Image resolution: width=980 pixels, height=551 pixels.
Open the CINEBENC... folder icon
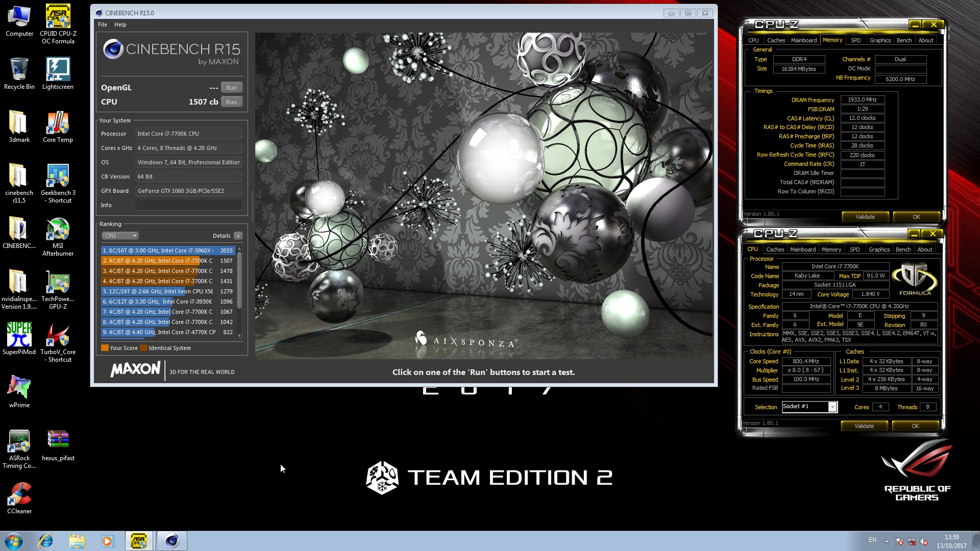pos(19,233)
